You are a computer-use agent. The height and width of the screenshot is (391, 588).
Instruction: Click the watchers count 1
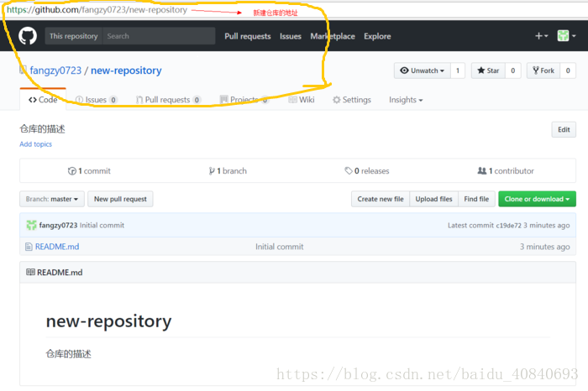(x=458, y=70)
